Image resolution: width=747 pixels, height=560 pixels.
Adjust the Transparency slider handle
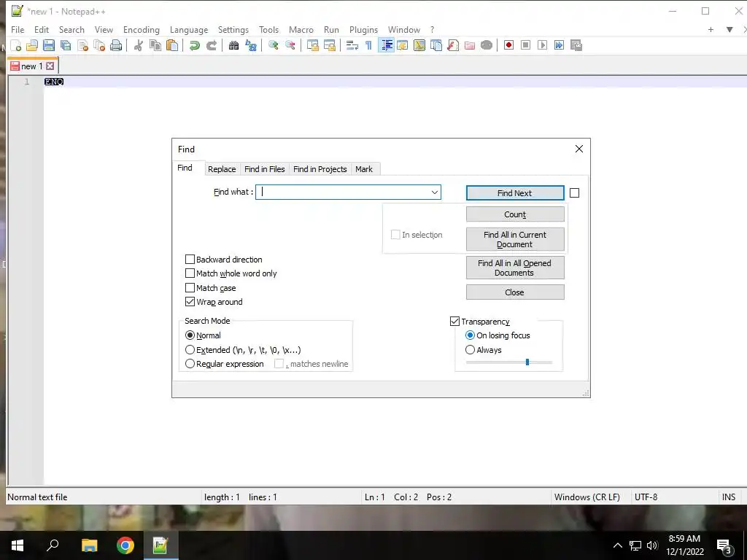(x=527, y=362)
